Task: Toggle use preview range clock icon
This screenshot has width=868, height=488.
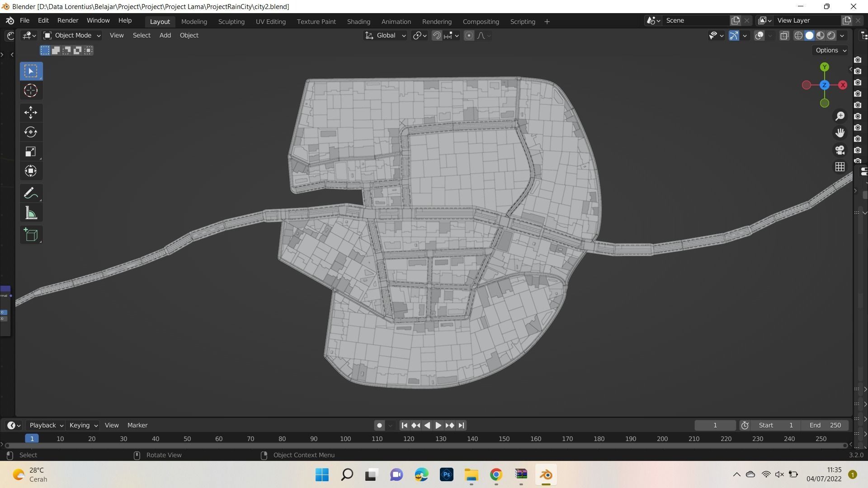Action: pyautogui.click(x=745, y=425)
